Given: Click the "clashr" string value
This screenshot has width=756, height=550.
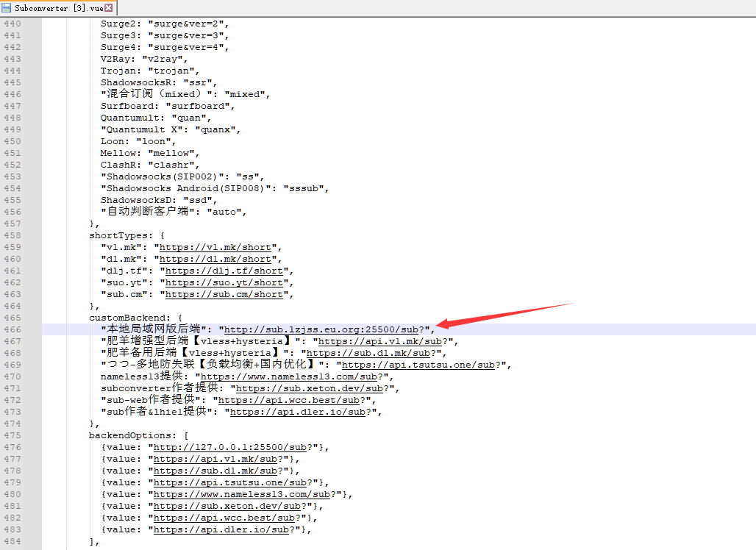Looking at the screenshot, I should [x=171, y=165].
